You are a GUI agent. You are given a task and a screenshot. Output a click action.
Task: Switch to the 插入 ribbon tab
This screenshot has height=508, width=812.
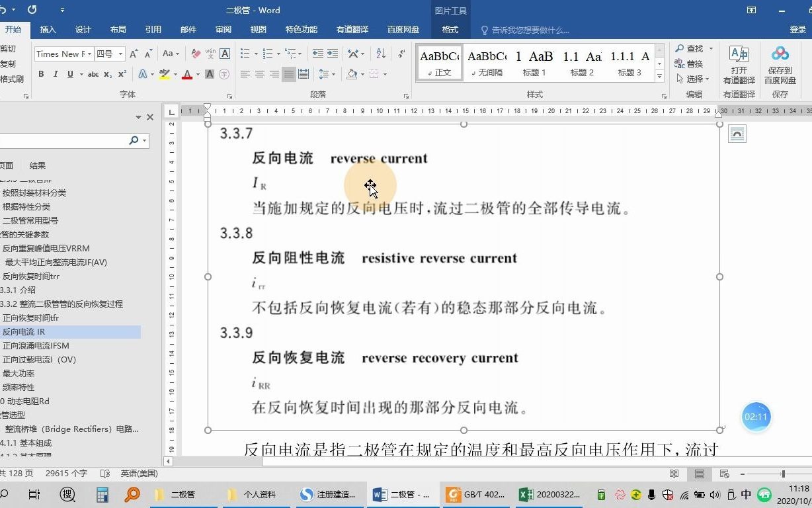pos(48,29)
